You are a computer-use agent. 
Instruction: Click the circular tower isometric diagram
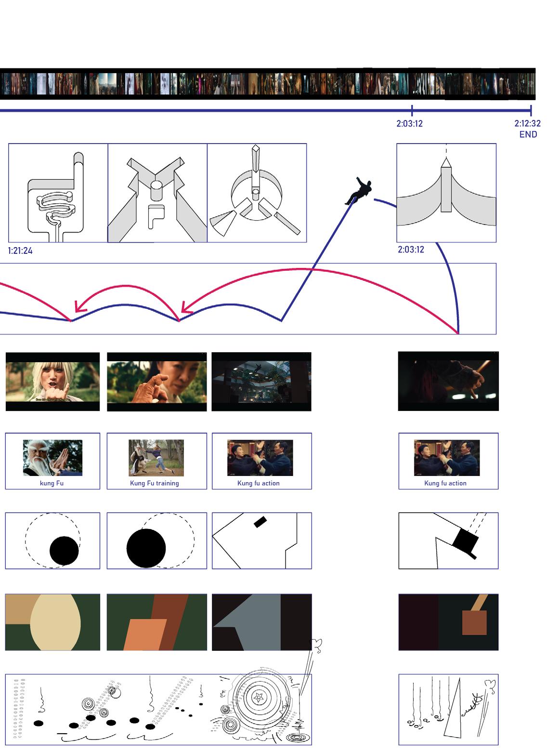point(257,193)
